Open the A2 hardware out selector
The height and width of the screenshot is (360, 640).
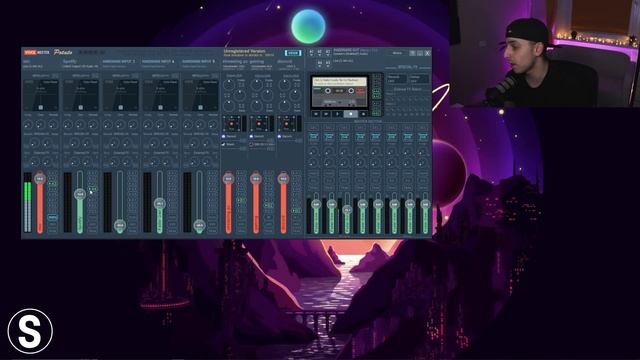(x=320, y=52)
